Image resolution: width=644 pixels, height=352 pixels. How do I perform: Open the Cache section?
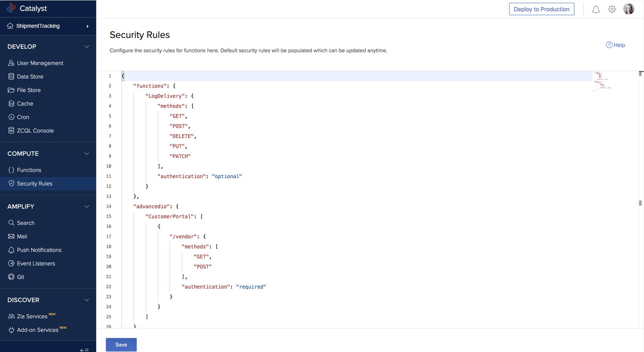pos(25,104)
